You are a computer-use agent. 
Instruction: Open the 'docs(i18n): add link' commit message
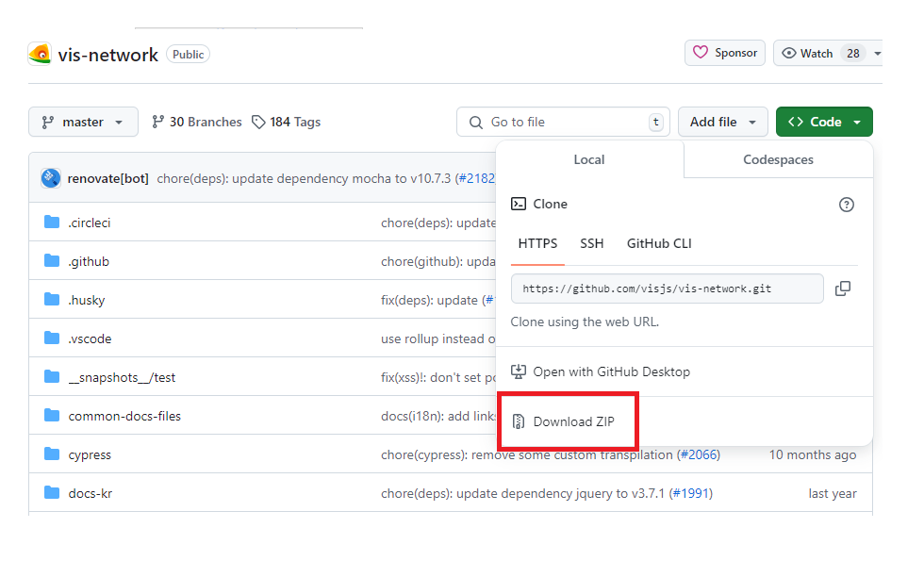point(437,416)
